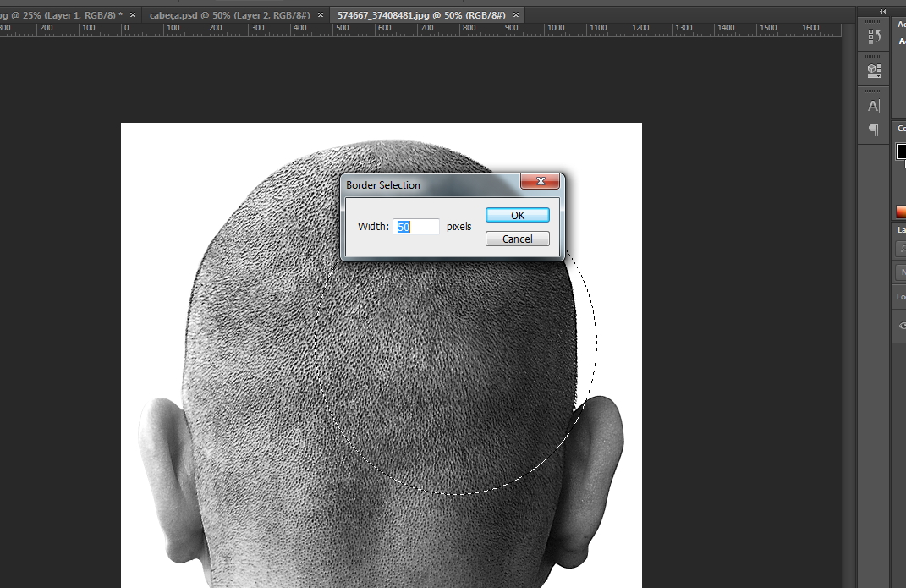
Task: Open the layer filter kind dropdown
Action: [x=901, y=249]
